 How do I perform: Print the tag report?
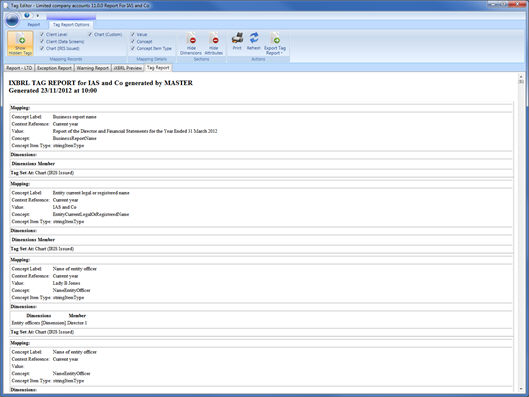point(237,41)
